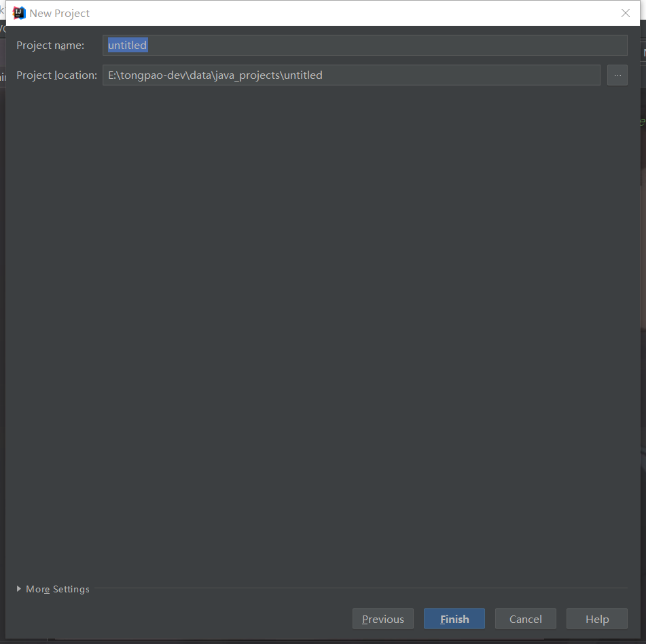Click the 'Project location:' label
The image size is (646, 644).
click(x=56, y=75)
